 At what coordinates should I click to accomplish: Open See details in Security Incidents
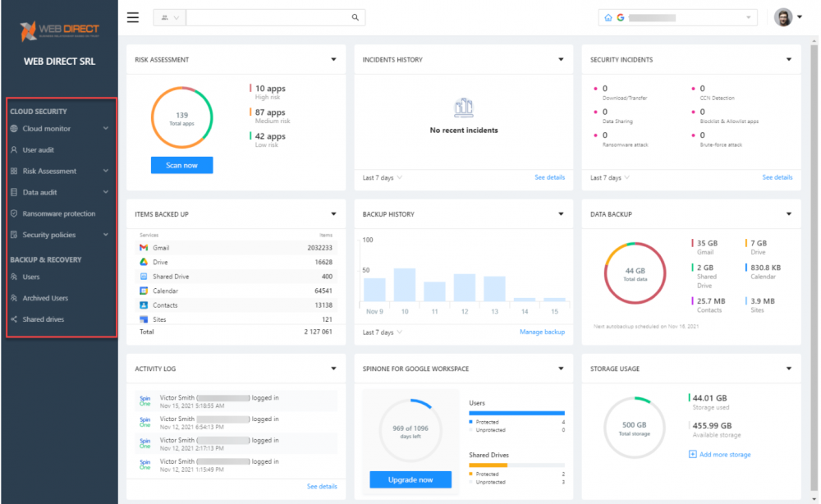pyautogui.click(x=777, y=177)
